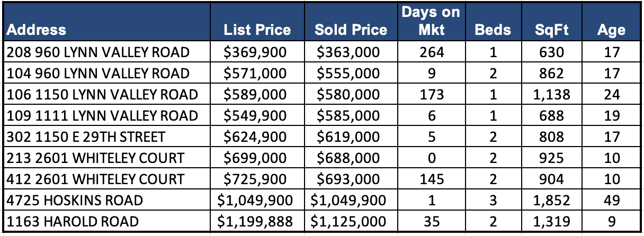644x236 pixels.
Task: Select the 208 960 Lynn Valley Road cell
Action: [97, 52]
